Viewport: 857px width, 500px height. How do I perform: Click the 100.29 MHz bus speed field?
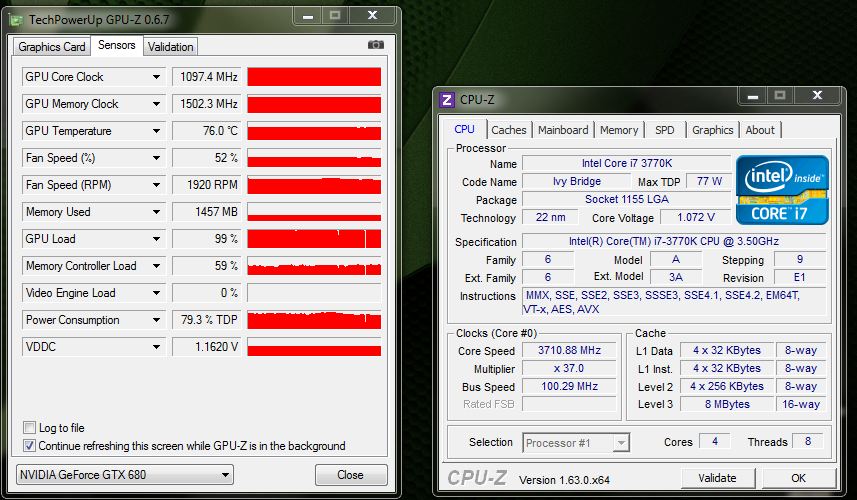coord(569,386)
